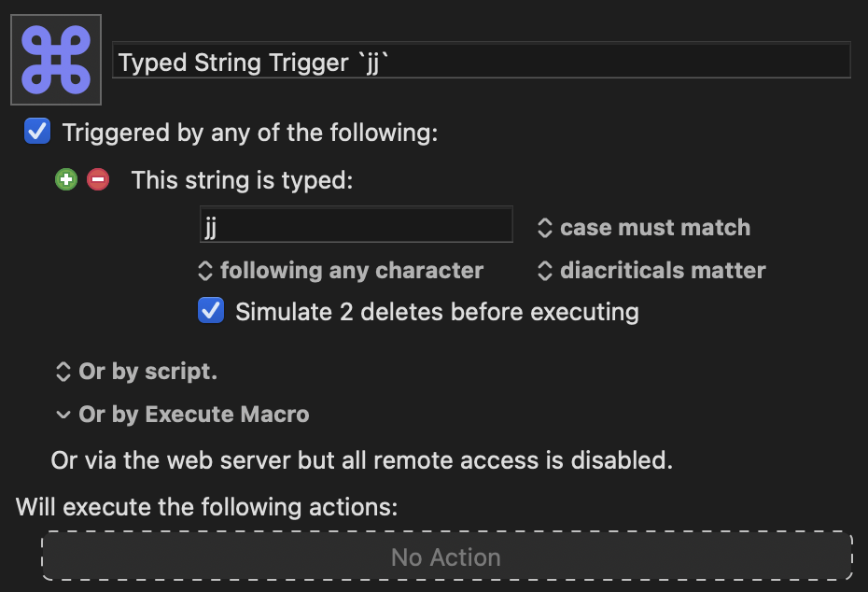The width and height of the screenshot is (868, 592).
Task: Select the No Action placeholder box
Action: [447, 556]
